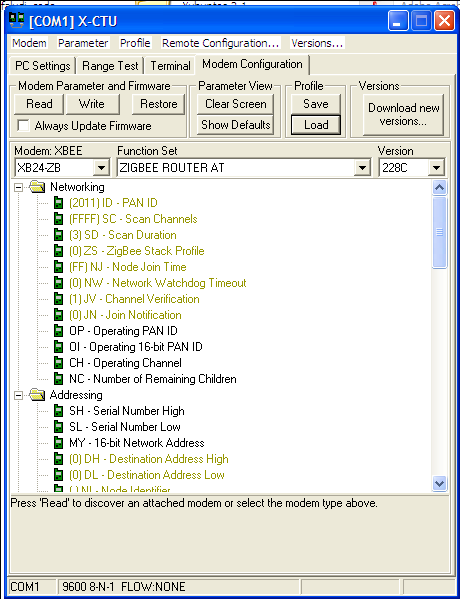
Task: Select (1) JV - Channel Verification row
Action: point(134,299)
